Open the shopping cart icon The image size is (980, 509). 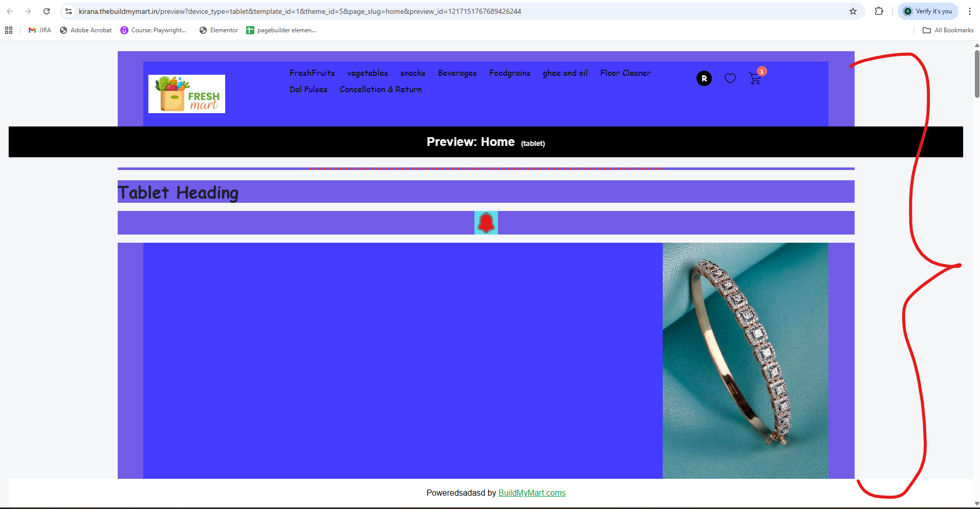(x=755, y=78)
